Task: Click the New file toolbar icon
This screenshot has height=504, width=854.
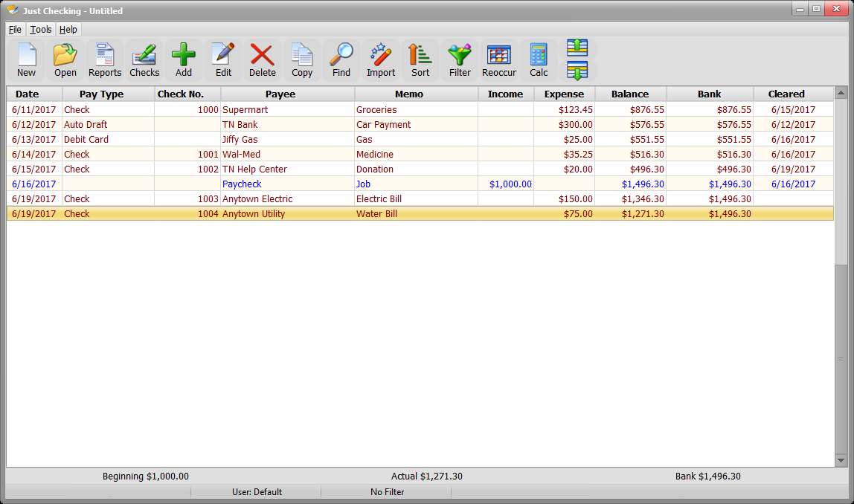Action: [x=26, y=59]
